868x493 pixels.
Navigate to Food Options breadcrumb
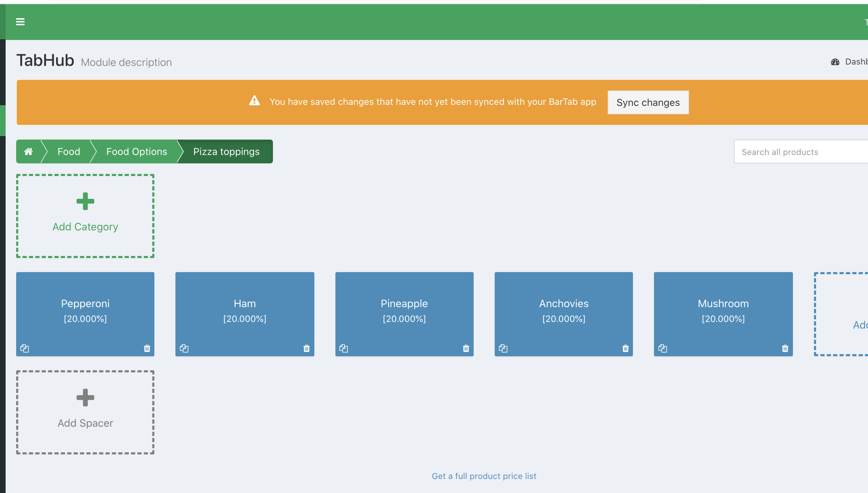[x=136, y=151]
